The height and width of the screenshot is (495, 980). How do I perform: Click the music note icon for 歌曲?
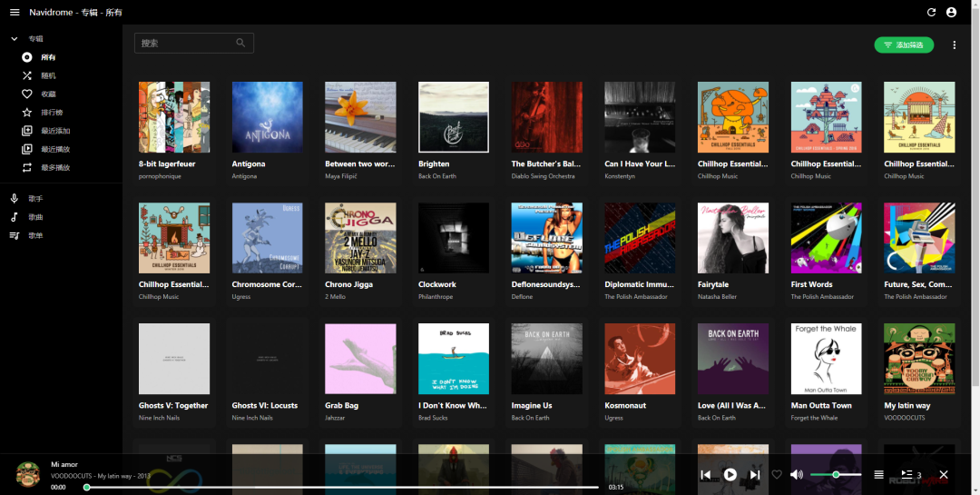click(15, 217)
